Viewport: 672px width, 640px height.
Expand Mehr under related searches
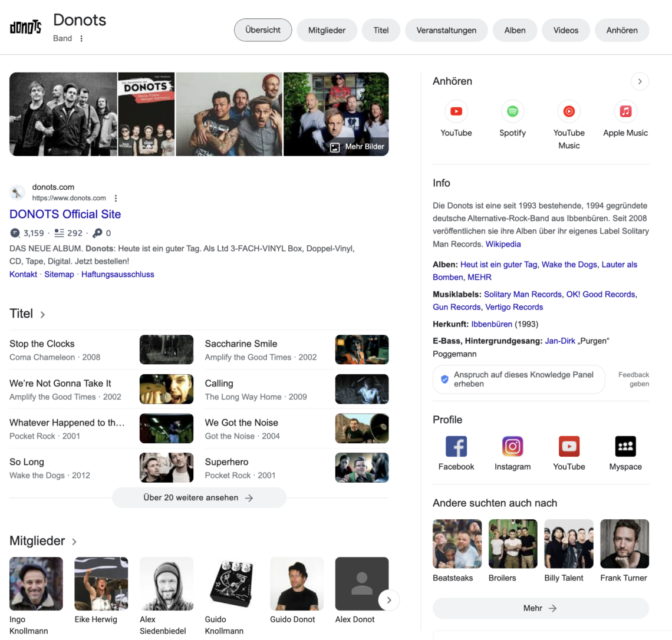541,608
